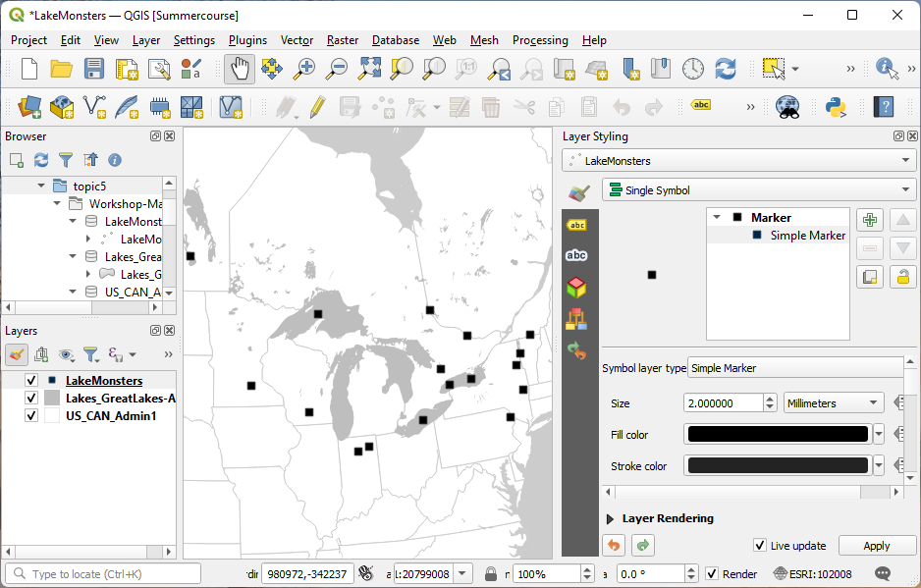The height and width of the screenshot is (588, 921).
Task: Disable the Render checkbox
Action: [711, 574]
